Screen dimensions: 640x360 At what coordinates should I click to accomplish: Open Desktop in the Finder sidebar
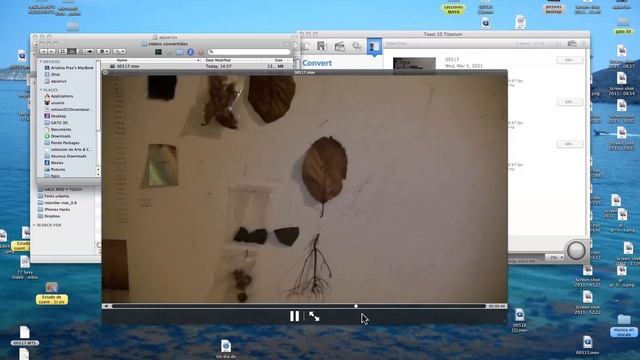tap(55, 116)
